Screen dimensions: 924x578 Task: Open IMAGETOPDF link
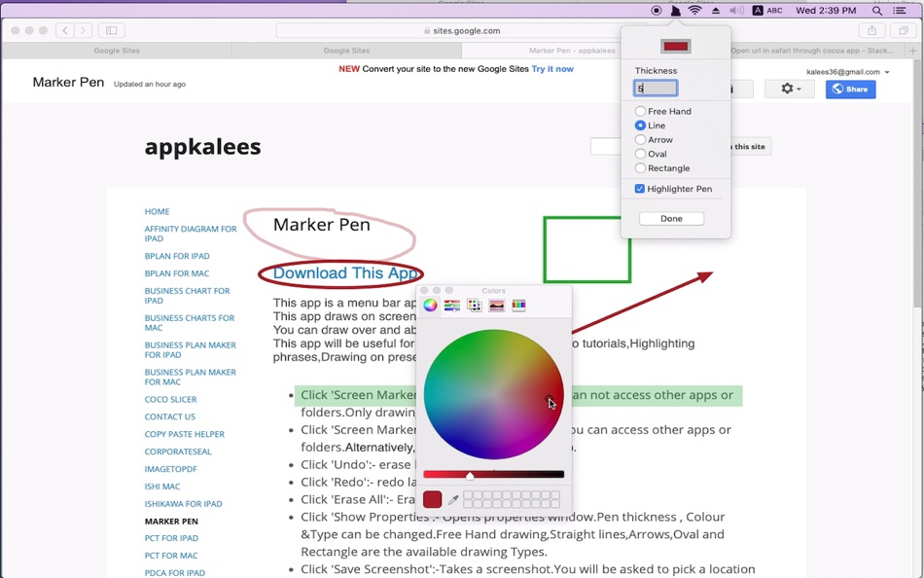tap(171, 469)
